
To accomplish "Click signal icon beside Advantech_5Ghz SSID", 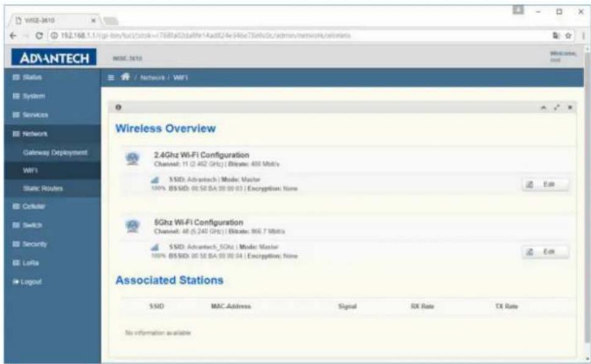I will [155, 247].
